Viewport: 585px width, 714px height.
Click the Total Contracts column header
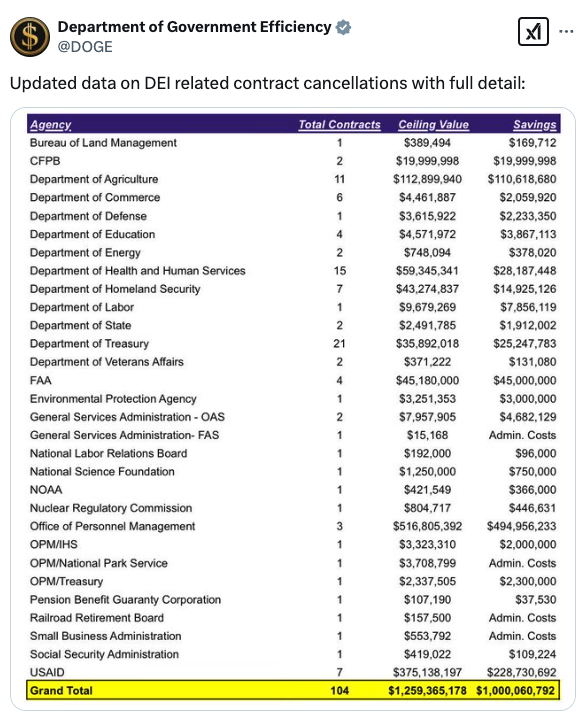(x=339, y=124)
